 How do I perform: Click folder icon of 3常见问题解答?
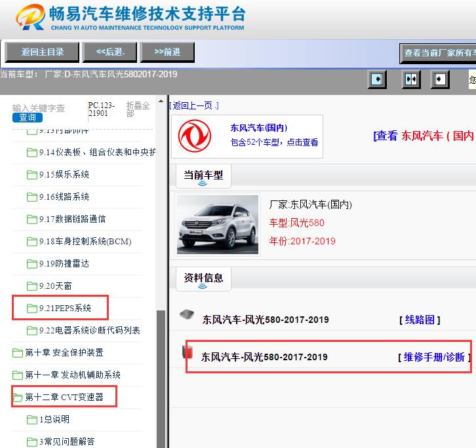[x=32, y=441]
